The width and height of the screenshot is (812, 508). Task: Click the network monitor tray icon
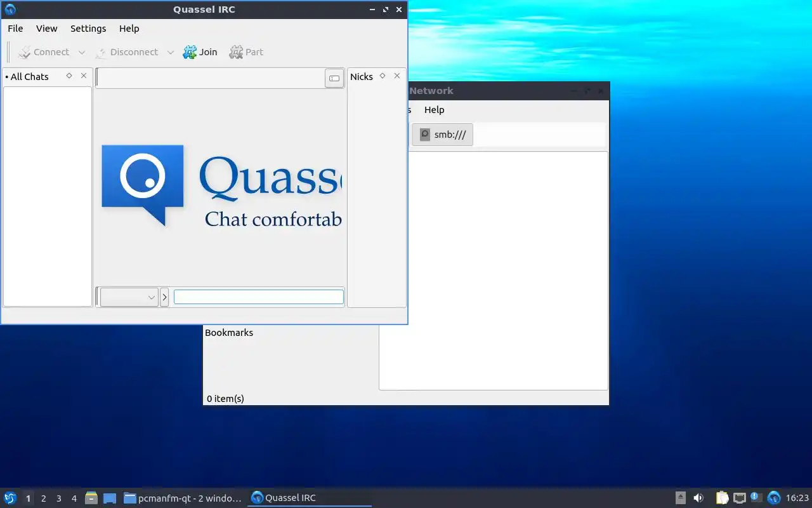739,498
